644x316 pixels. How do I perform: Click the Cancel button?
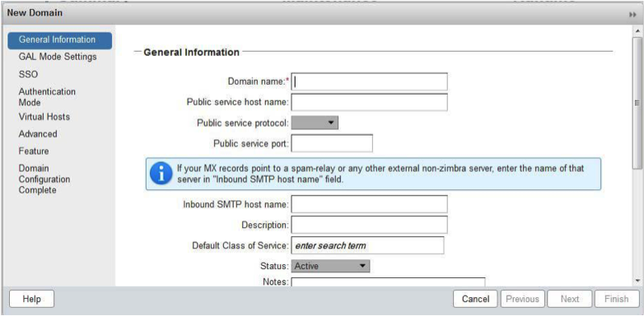point(475,300)
